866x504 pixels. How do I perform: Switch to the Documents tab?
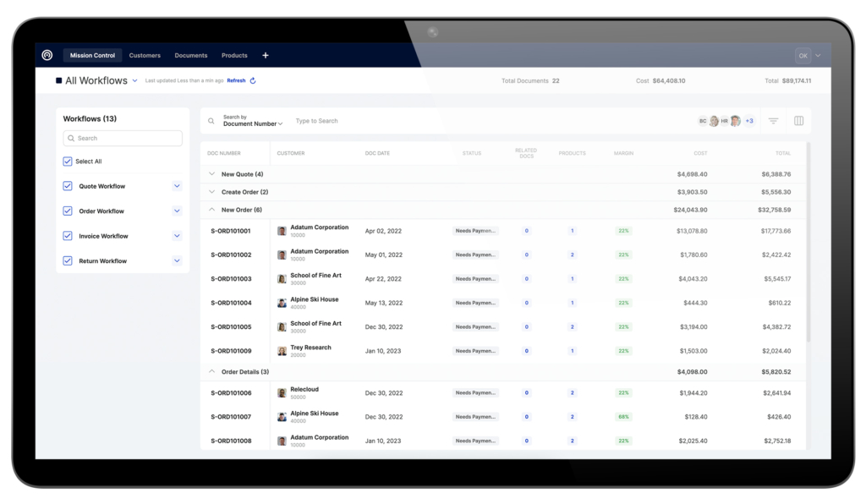[191, 55]
